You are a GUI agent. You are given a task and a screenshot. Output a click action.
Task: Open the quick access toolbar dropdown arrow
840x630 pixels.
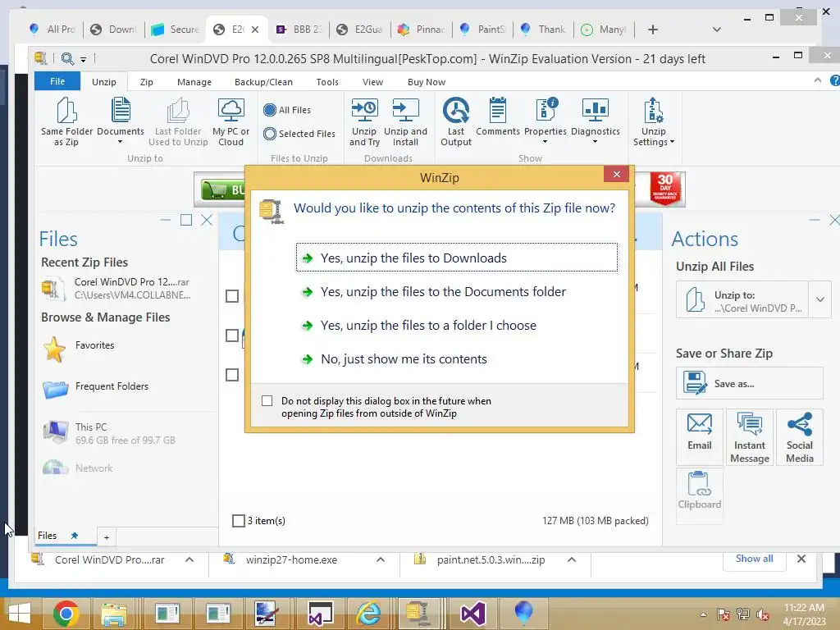point(83,59)
